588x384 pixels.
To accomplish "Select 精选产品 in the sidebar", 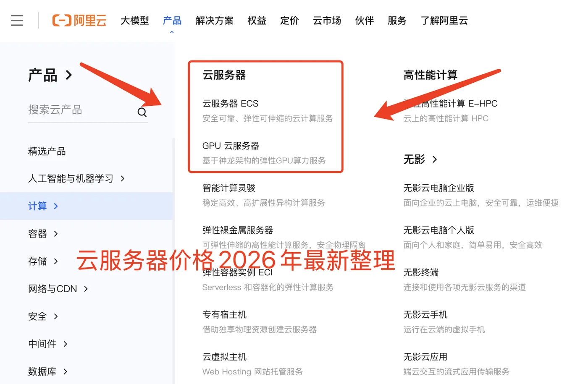I will [47, 151].
